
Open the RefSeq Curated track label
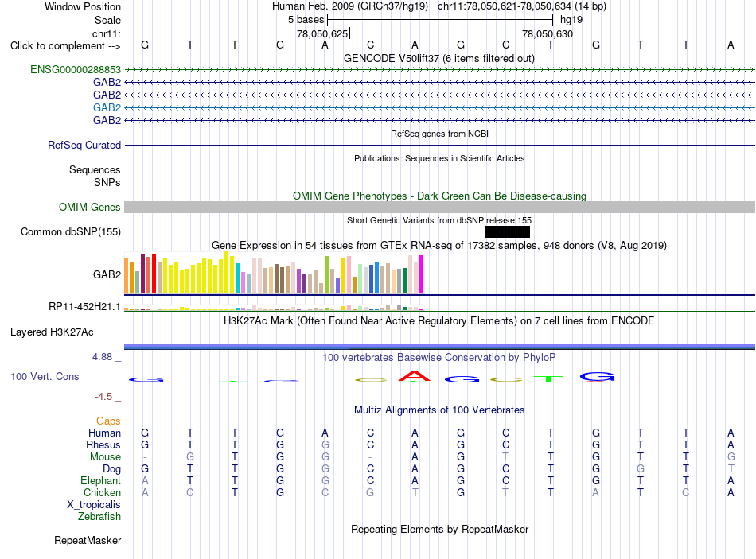84,145
